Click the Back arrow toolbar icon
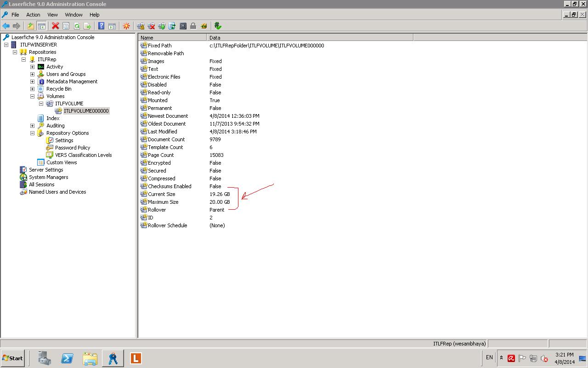Image resolution: width=588 pixels, height=368 pixels. [x=6, y=26]
